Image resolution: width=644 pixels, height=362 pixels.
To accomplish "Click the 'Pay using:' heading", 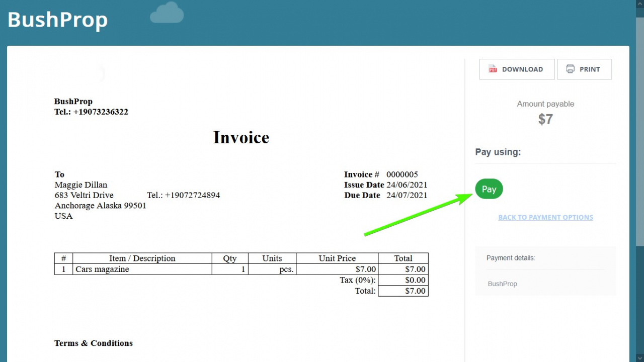I will [x=498, y=152].
